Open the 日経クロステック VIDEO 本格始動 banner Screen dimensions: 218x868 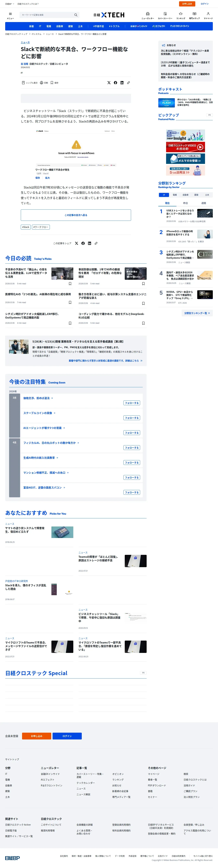click(x=185, y=147)
